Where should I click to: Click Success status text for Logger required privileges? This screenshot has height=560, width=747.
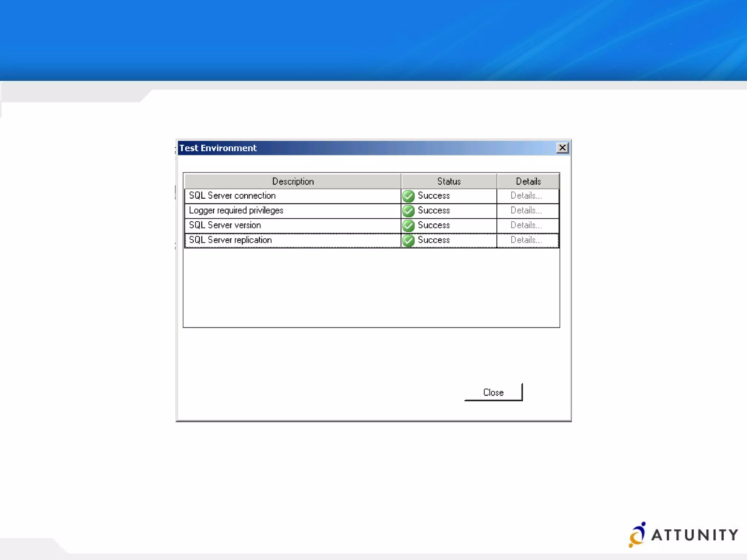[434, 210]
